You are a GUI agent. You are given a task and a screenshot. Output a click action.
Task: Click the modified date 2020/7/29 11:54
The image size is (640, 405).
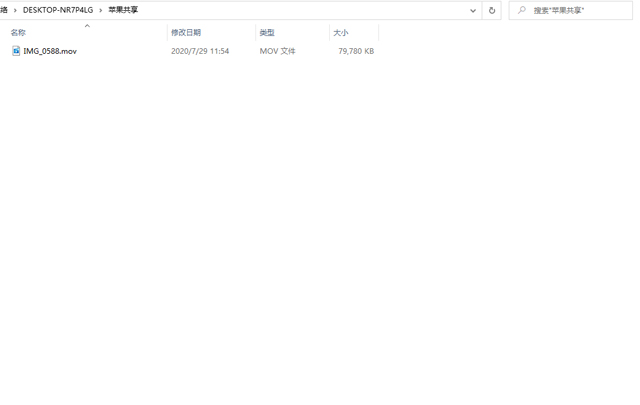[x=200, y=51]
